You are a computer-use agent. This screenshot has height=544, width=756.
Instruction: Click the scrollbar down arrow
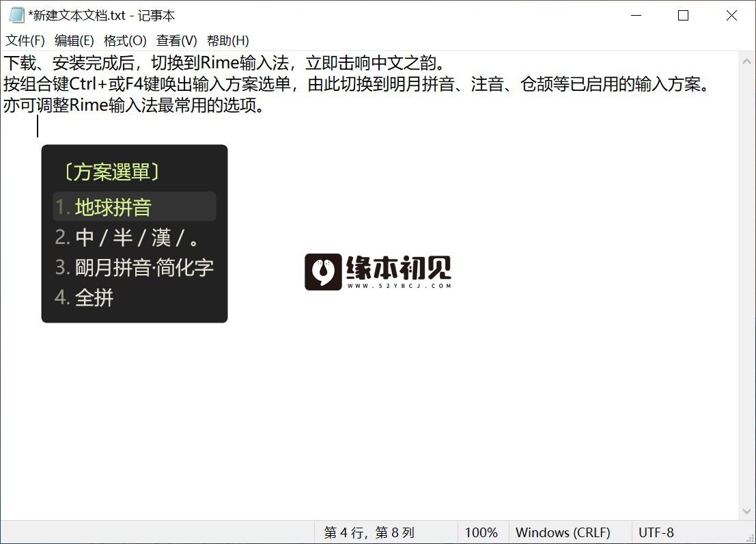746,511
